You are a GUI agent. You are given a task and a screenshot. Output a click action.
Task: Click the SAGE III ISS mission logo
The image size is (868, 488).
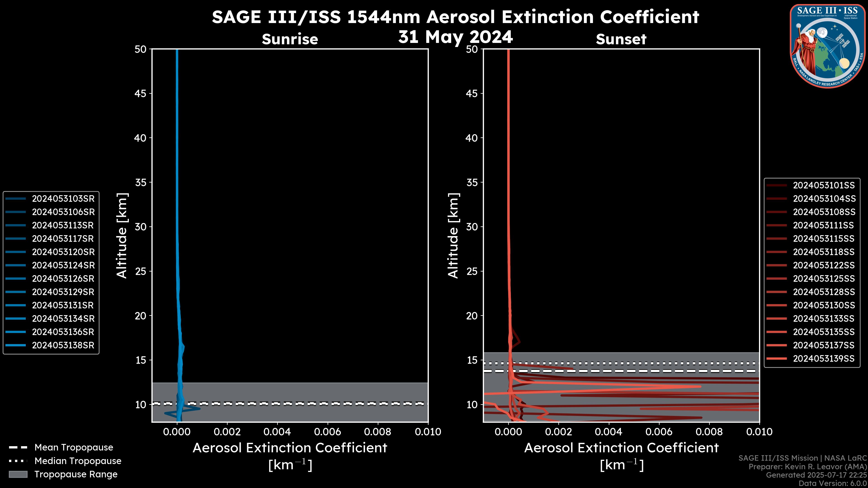tap(828, 46)
